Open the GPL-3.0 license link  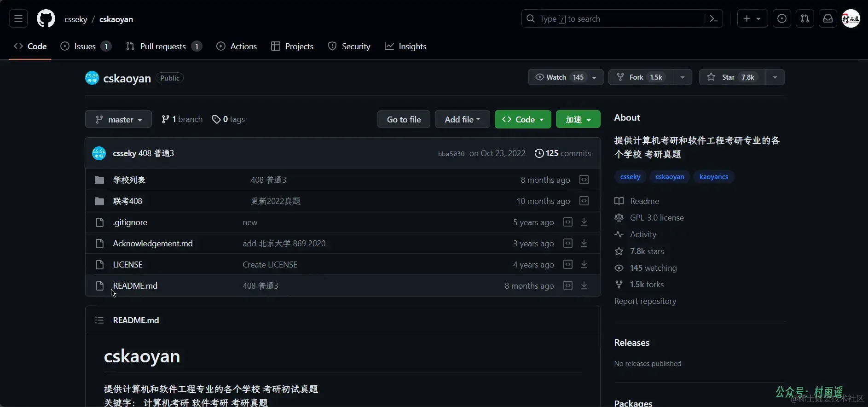click(649, 218)
